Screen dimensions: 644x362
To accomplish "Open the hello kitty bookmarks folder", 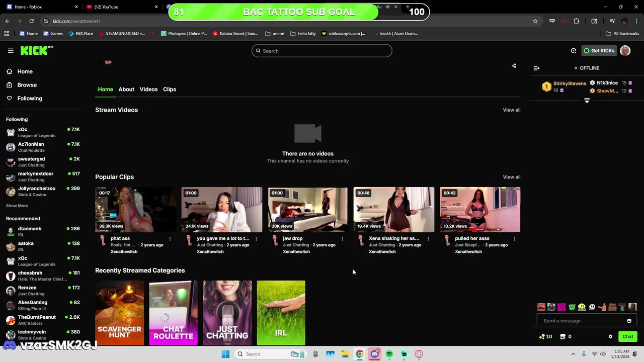I will 303,34.
